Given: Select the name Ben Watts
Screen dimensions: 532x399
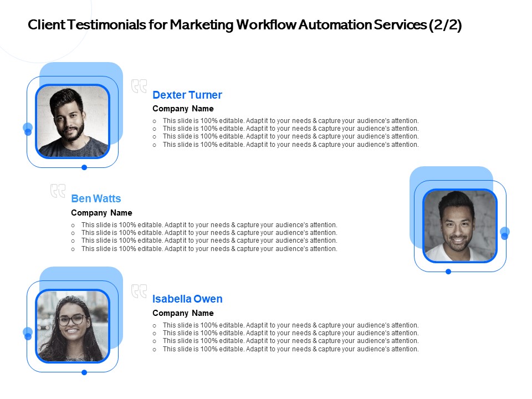Looking at the screenshot, I should coord(96,198).
